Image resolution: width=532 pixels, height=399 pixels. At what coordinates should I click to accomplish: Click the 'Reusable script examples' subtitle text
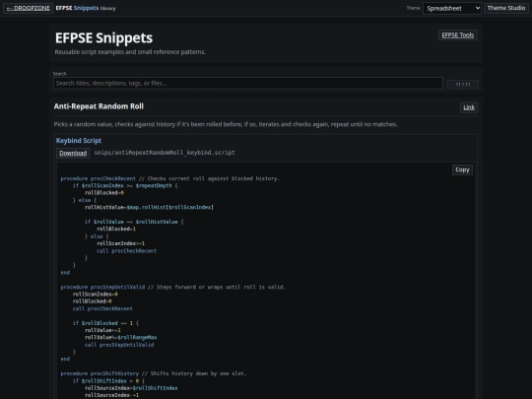coord(130,52)
